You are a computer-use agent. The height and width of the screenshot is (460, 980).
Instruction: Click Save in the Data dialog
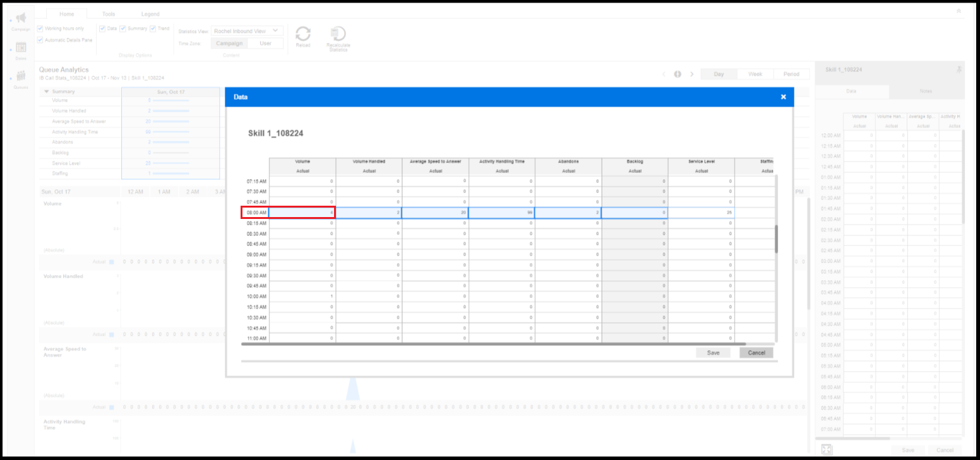[713, 353]
